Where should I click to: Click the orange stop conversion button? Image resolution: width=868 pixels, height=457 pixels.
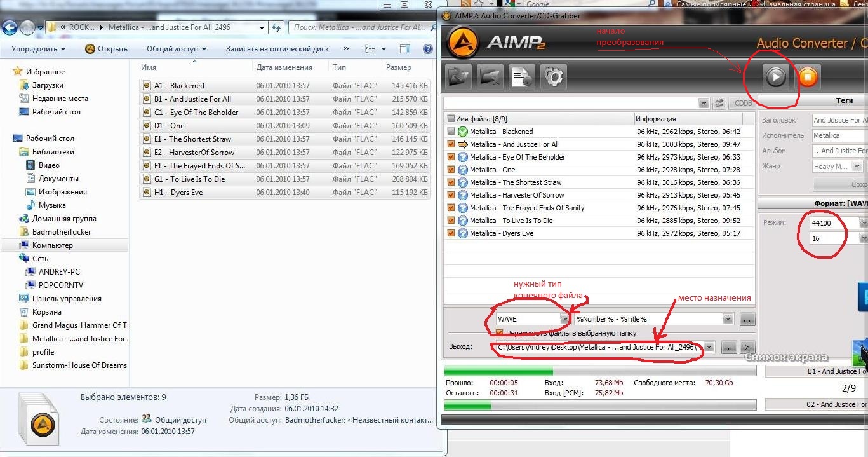click(x=807, y=77)
